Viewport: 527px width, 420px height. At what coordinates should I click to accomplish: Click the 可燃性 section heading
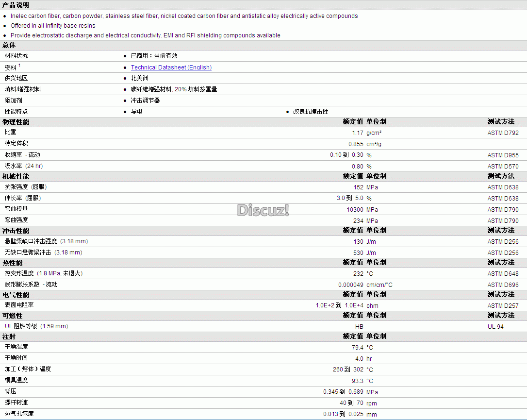pos(13,316)
